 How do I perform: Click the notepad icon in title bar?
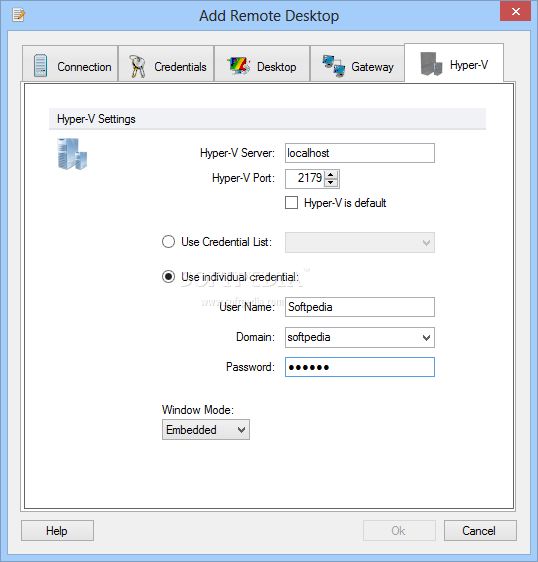click(19, 15)
